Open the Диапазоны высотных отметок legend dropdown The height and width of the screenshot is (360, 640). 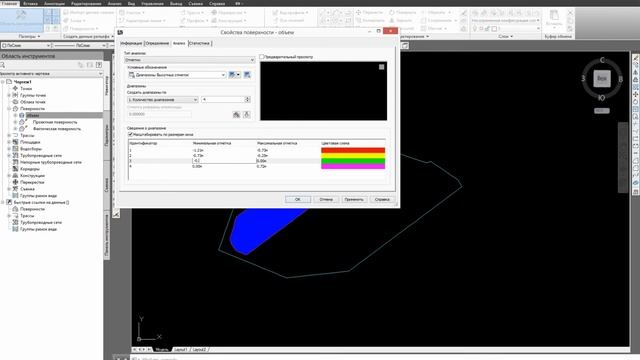[x=177, y=75]
